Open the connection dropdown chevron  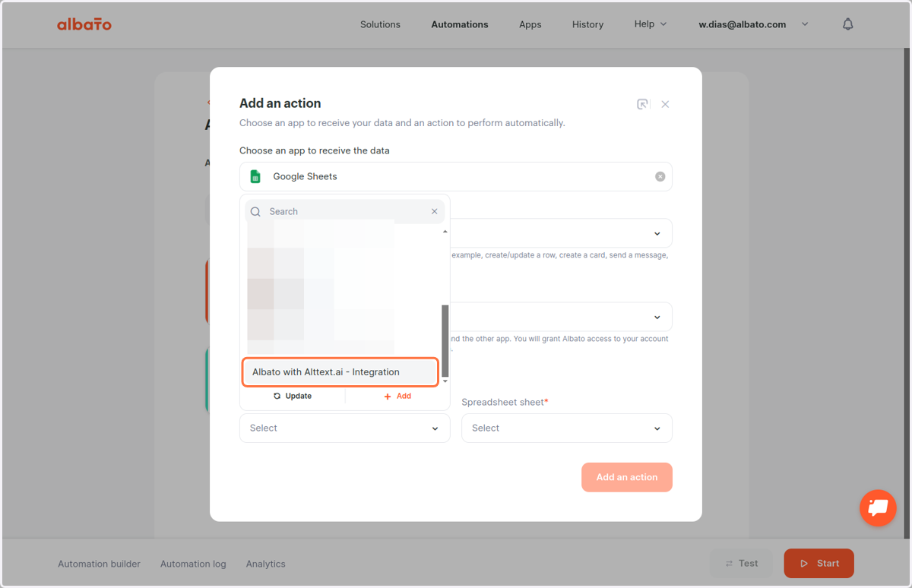[657, 317]
